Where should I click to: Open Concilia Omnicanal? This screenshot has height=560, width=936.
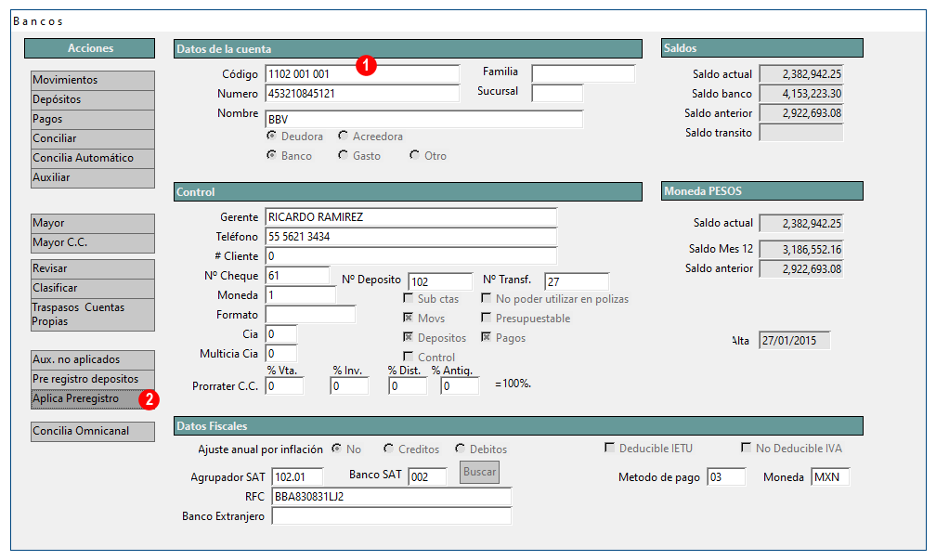tap(93, 431)
